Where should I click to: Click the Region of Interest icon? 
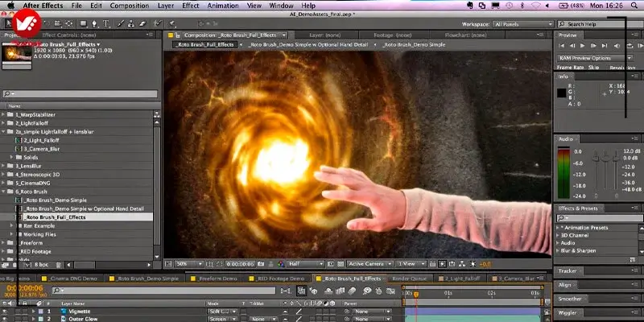tap(331, 264)
